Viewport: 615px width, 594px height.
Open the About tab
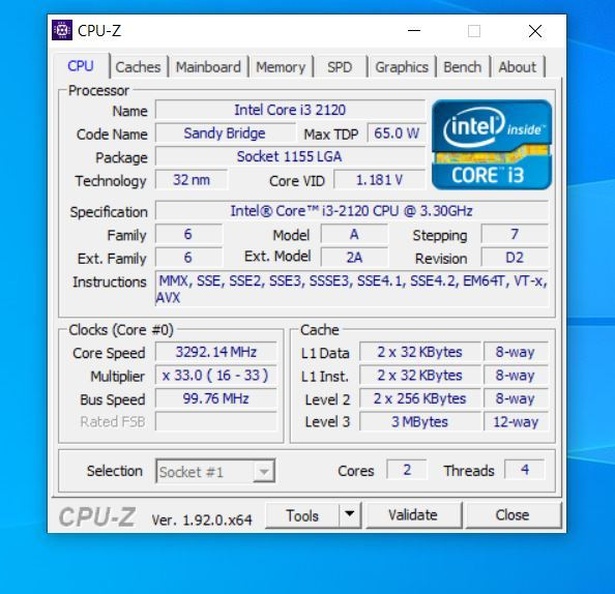517,67
